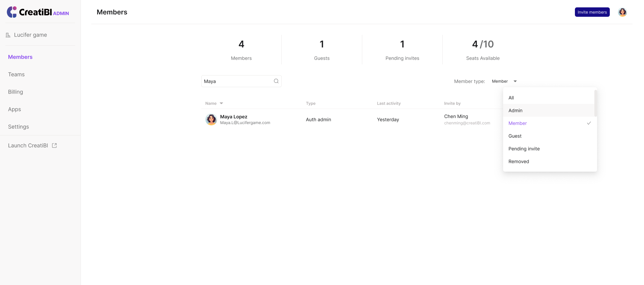Click the Maya search input field
Image resolution: width=644 pixels, height=285 pixels.
pos(236,81)
